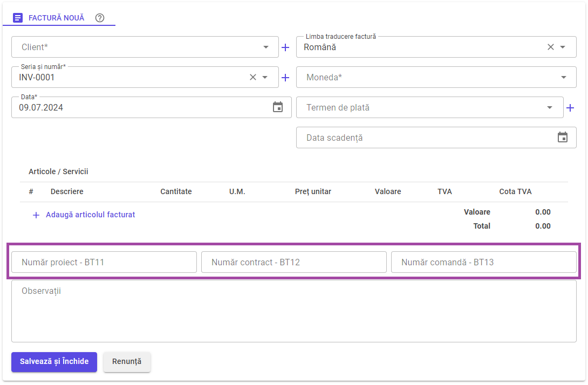Image resolution: width=588 pixels, height=385 pixels.
Task: Add a new payment term via plus icon
Action: tap(570, 107)
